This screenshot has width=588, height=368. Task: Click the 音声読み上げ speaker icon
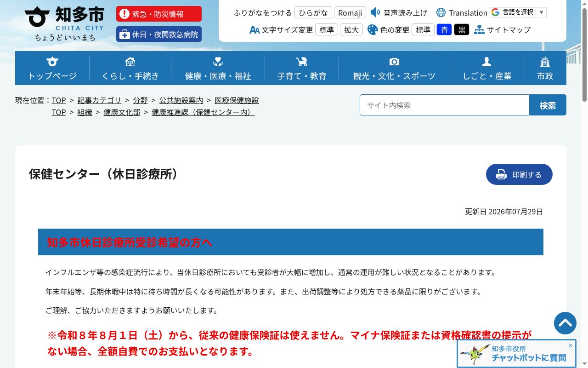(375, 12)
